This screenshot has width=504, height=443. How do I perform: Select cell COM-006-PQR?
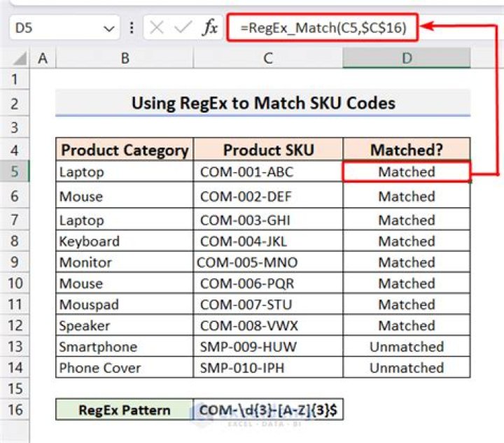(x=268, y=283)
